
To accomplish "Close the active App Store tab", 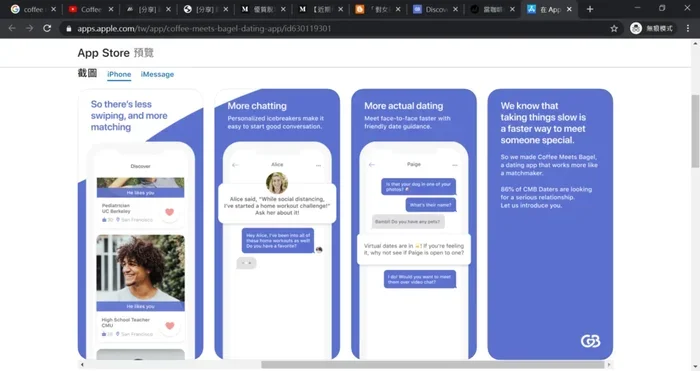I will [569, 9].
